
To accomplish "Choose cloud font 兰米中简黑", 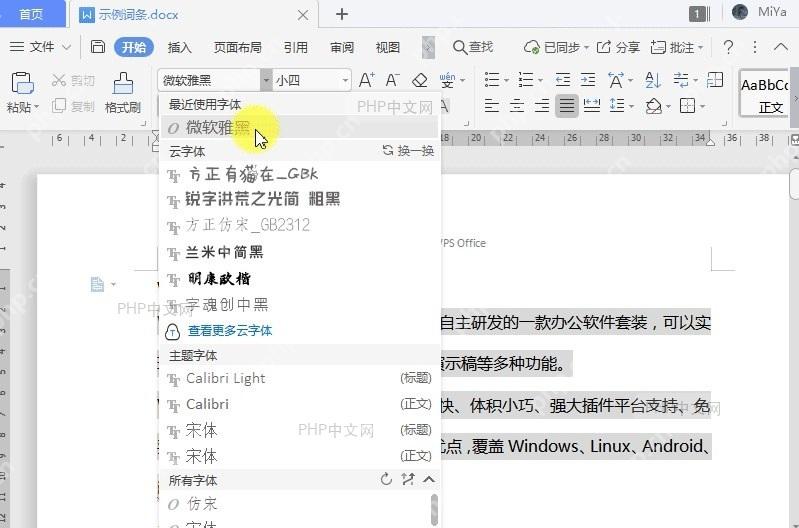I will point(300,252).
